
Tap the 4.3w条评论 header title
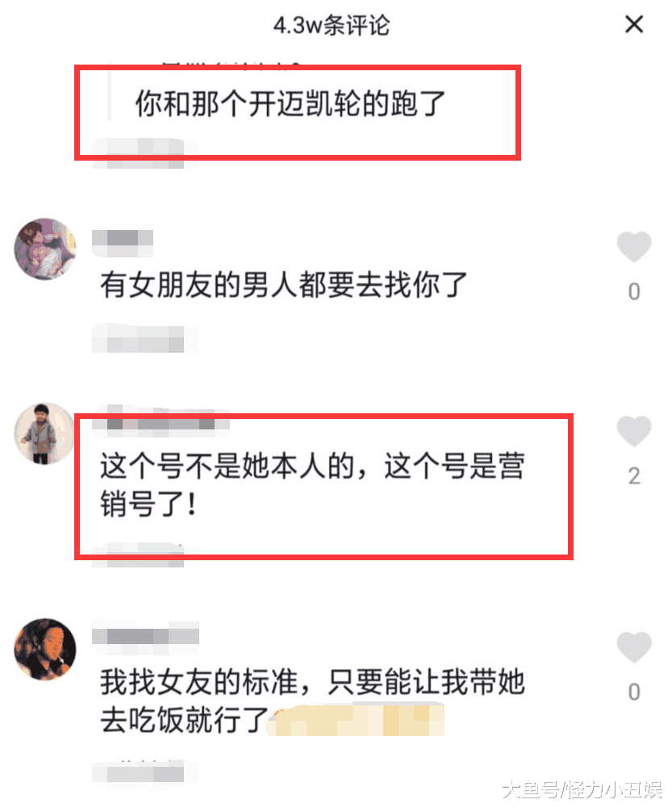[332, 25]
